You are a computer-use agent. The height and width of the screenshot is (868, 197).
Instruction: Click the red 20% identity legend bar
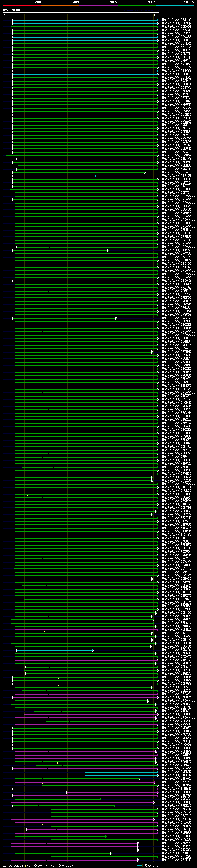(x=22, y=6)
